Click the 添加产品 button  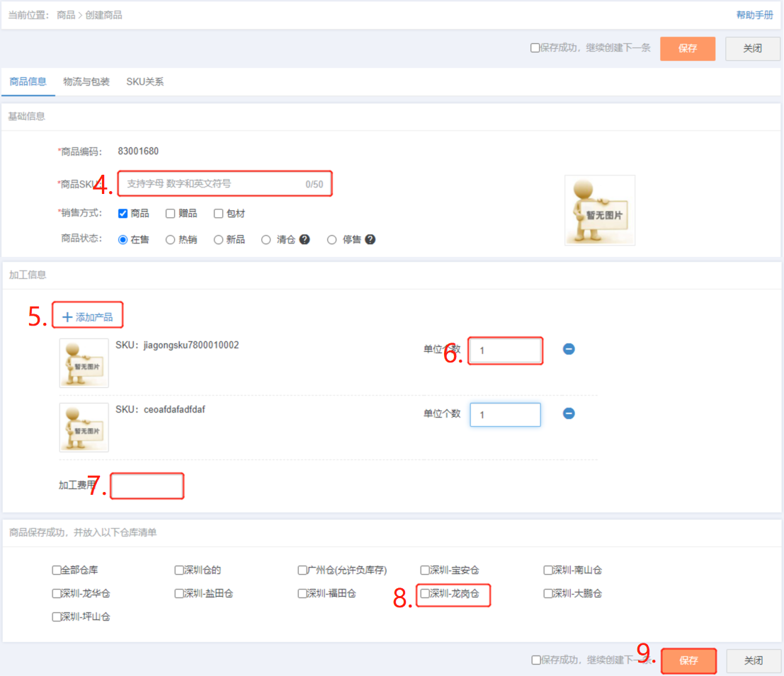88,317
